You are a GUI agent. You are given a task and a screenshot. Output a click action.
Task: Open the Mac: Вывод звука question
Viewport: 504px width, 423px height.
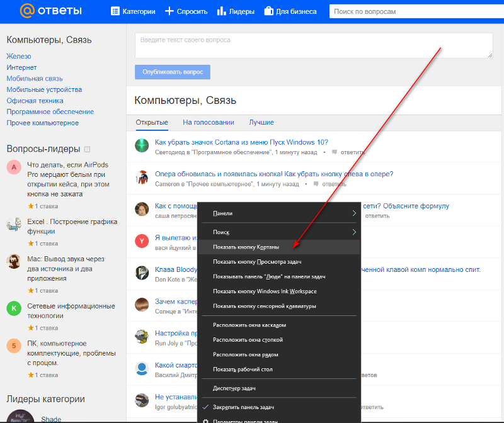pos(66,269)
